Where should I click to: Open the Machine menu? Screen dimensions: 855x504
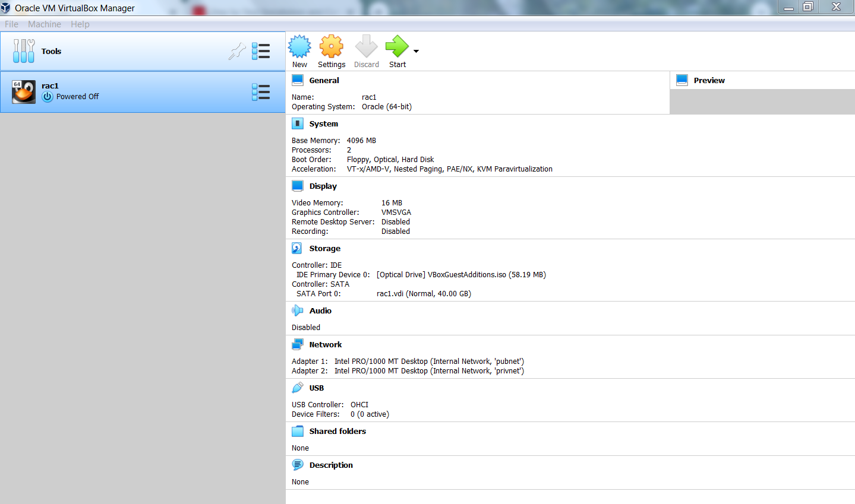[45, 24]
